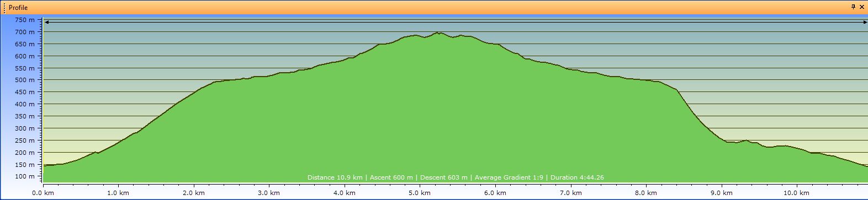Click the left arrowhead of range bar
This screenshot has height=200, width=868.
coord(47,22)
